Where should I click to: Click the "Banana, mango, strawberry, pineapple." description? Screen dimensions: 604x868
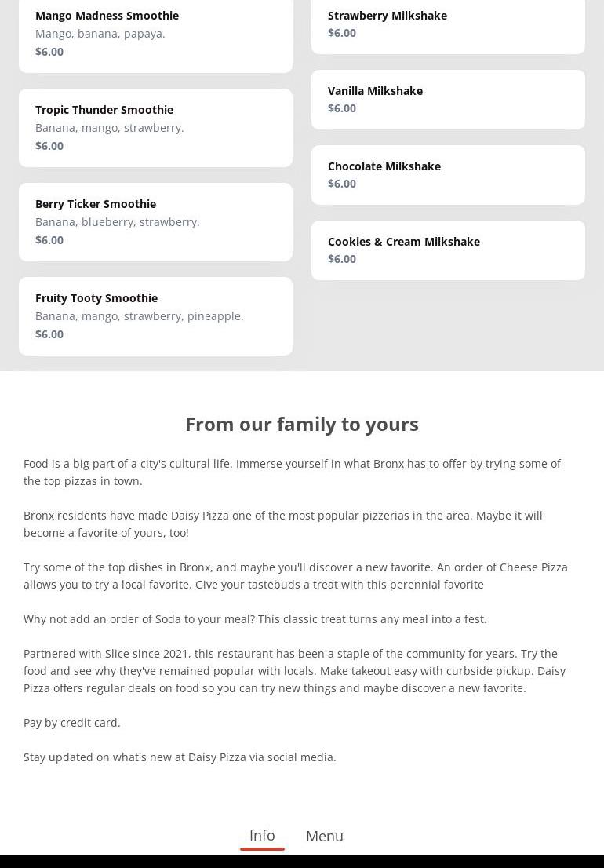pos(140,316)
